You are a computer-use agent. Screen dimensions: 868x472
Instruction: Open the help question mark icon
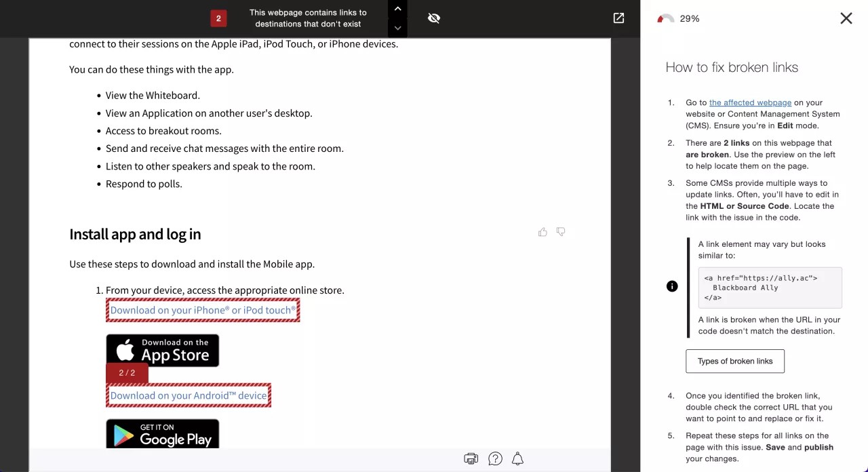495,459
